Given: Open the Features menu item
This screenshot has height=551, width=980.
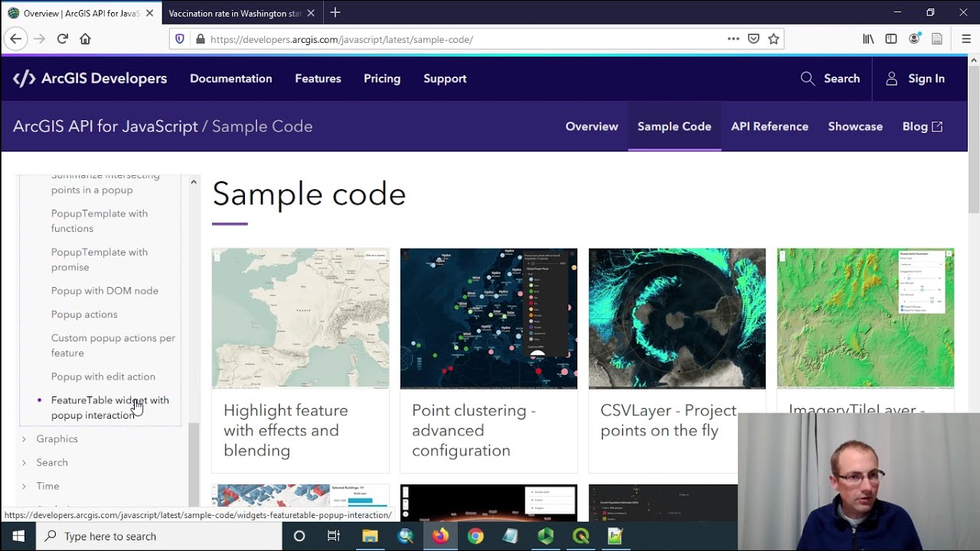Looking at the screenshot, I should [318, 79].
